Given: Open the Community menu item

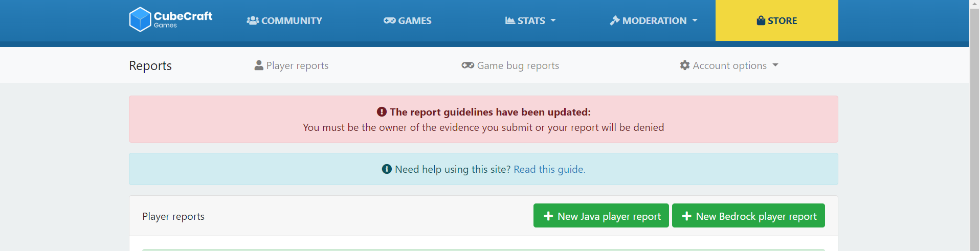Looking at the screenshot, I should point(284,21).
